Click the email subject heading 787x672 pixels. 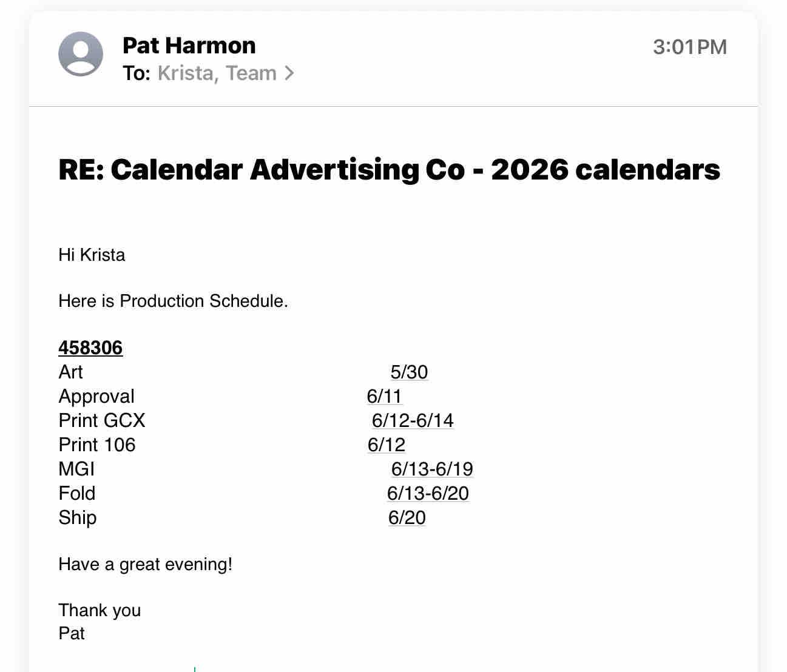pyautogui.click(x=389, y=169)
